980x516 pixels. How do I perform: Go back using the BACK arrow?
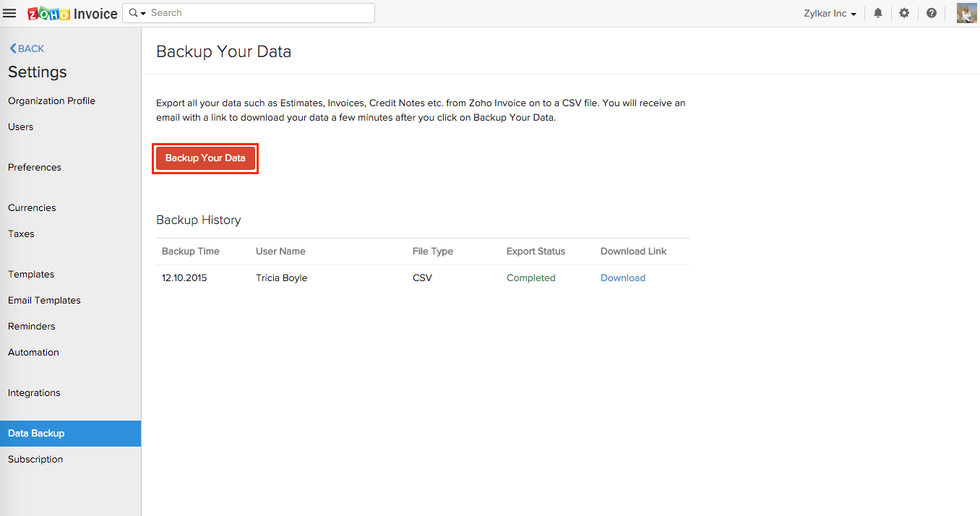click(x=26, y=48)
